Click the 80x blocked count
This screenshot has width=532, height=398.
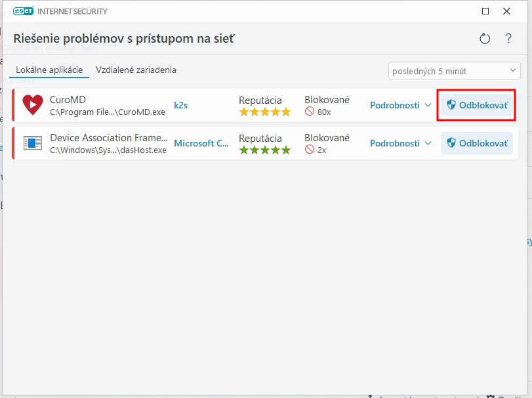324,112
